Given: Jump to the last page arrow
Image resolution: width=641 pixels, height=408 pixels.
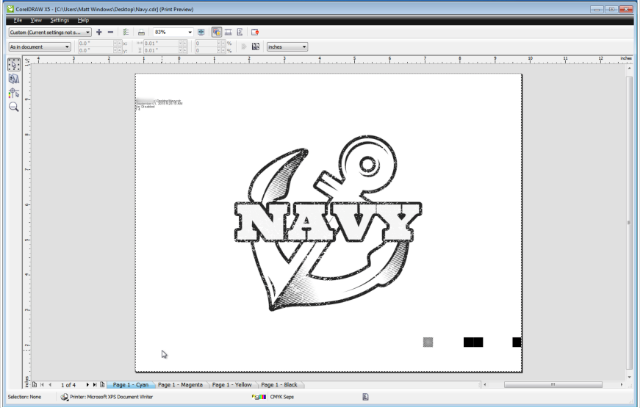Looking at the screenshot, I should pyautogui.click(x=94, y=385).
